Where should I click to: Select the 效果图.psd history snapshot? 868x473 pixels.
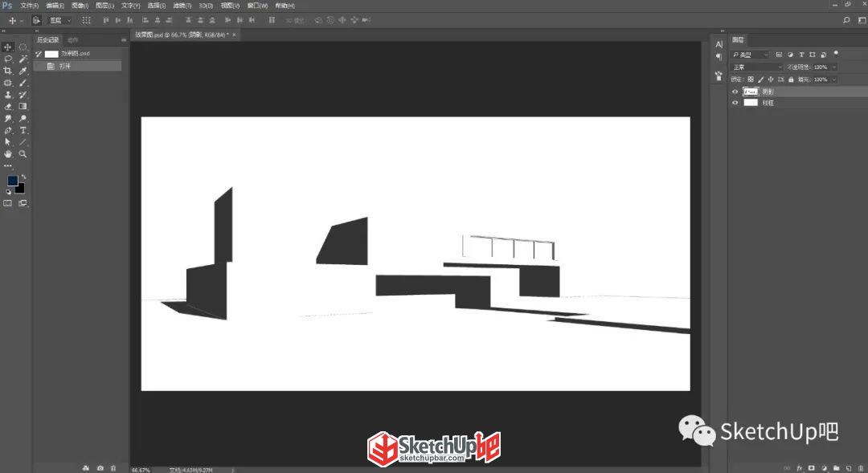tap(77, 54)
